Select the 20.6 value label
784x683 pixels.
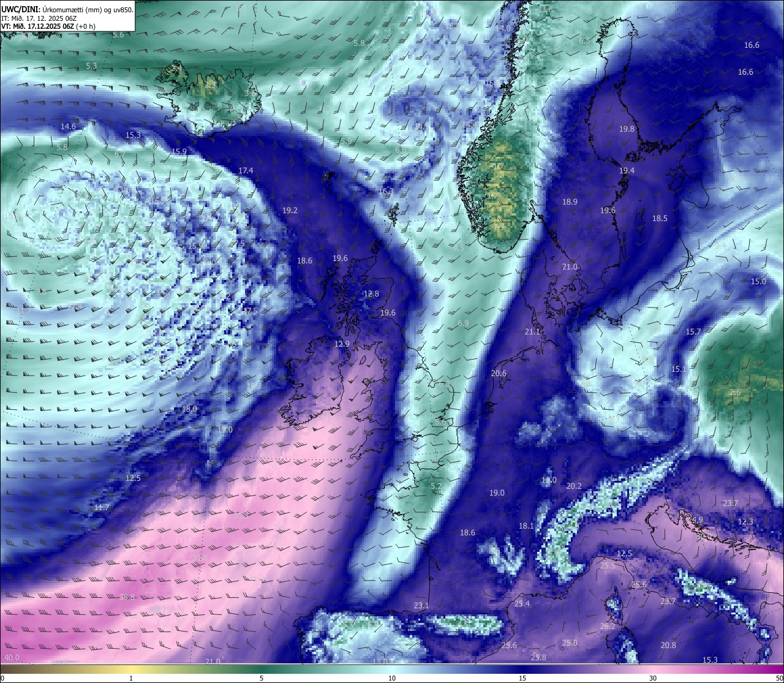[x=499, y=374]
